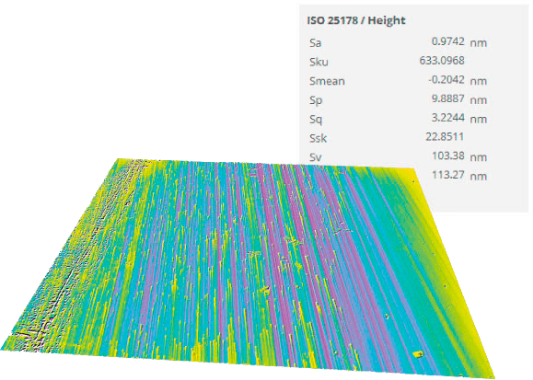Select the Sq parameter label
Viewport: 533px width, 380px height.
(315, 120)
